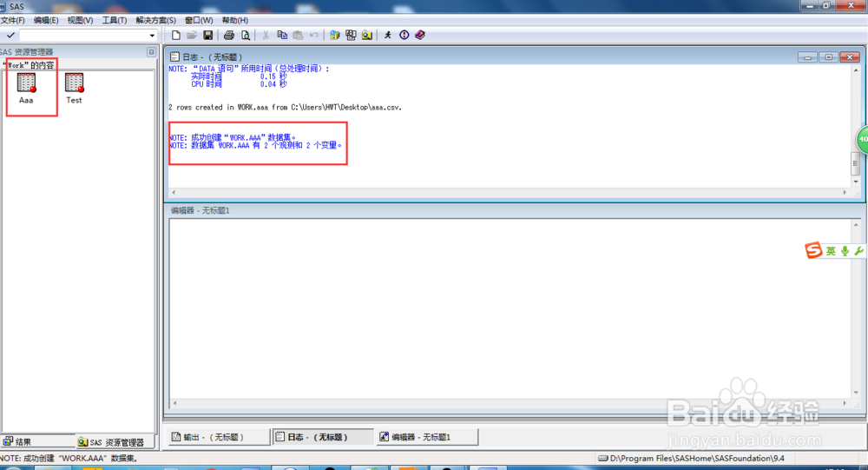Click log line 数据集 WORK.AAA 有 2 个观测
The image size is (868, 470).
(x=255, y=145)
